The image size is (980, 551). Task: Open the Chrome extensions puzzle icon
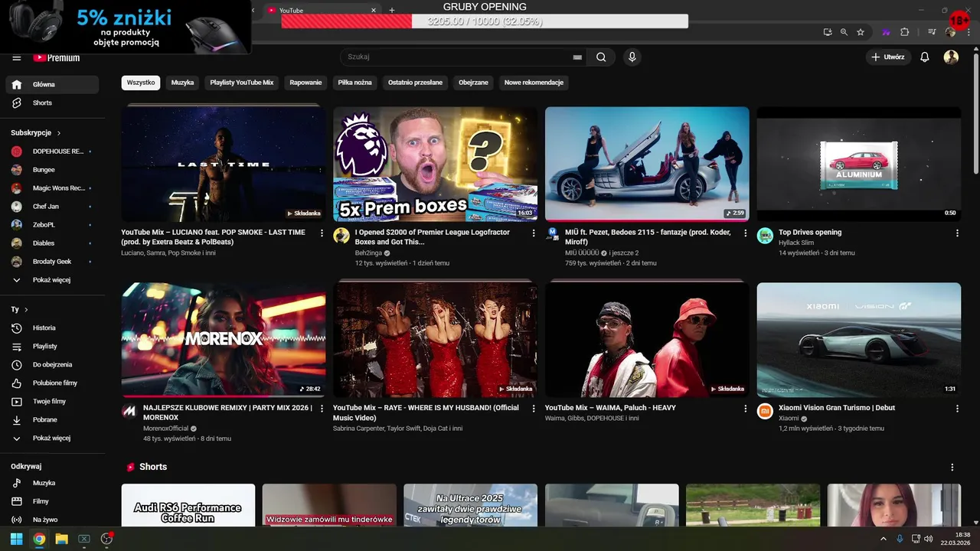point(905,32)
